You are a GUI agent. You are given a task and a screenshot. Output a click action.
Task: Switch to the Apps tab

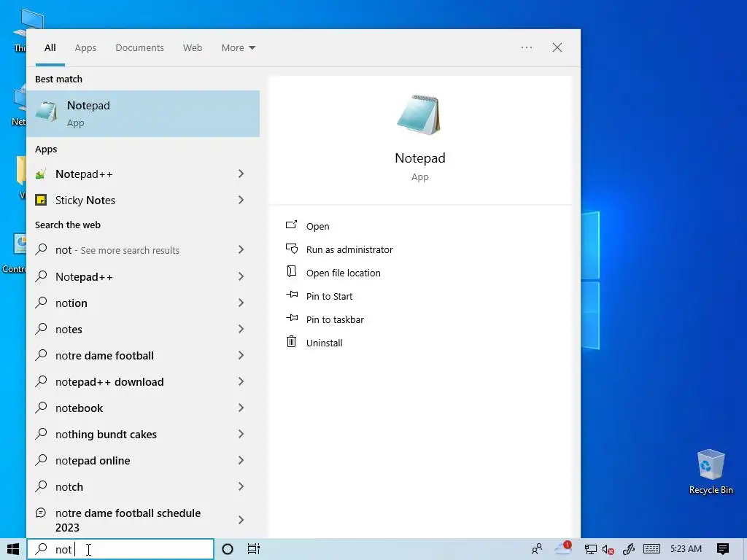(85, 47)
